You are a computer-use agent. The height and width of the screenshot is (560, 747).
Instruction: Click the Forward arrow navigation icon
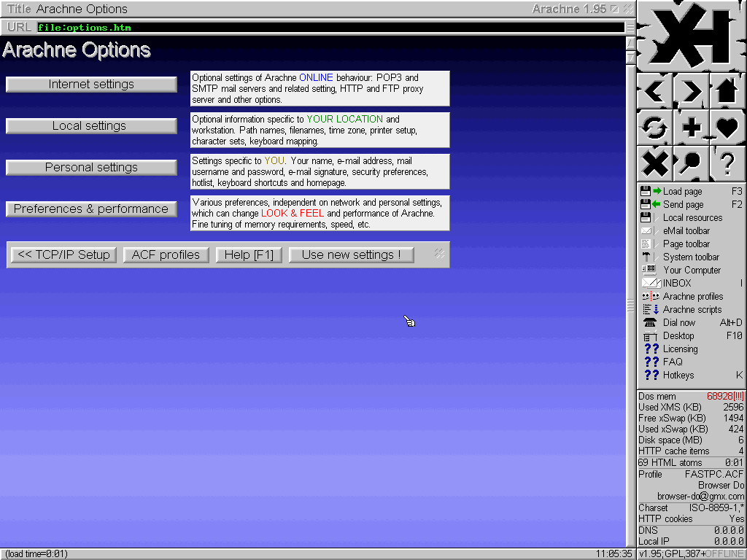click(692, 90)
